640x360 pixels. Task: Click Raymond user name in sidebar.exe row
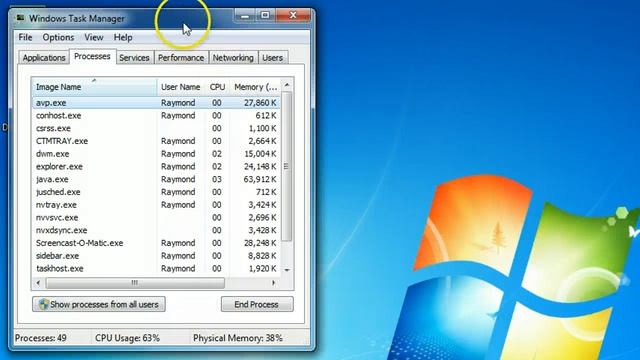[178, 256]
